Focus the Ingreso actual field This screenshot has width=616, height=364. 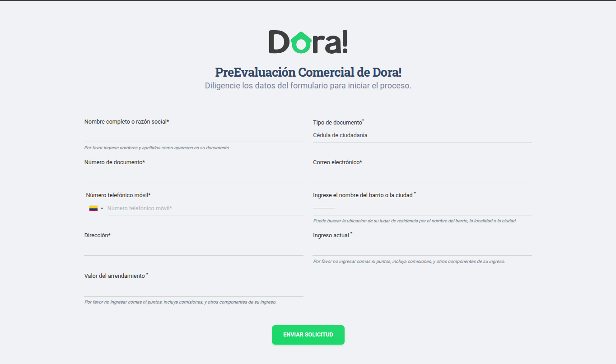click(x=422, y=249)
